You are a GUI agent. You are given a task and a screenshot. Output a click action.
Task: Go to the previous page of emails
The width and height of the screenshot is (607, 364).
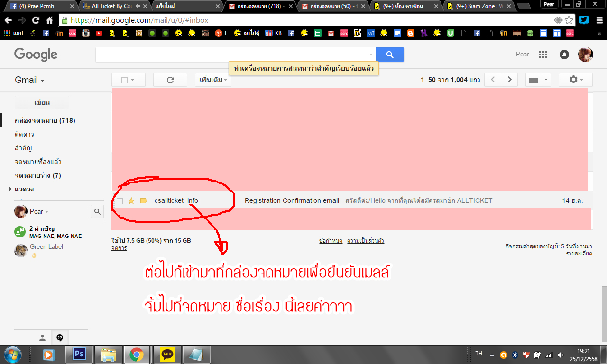[x=493, y=80]
